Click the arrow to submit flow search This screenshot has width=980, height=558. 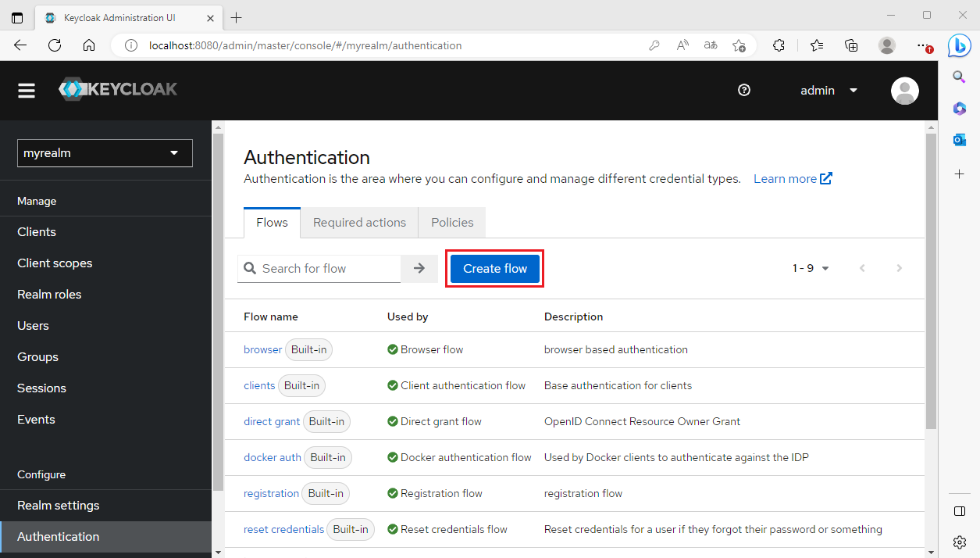tap(419, 268)
